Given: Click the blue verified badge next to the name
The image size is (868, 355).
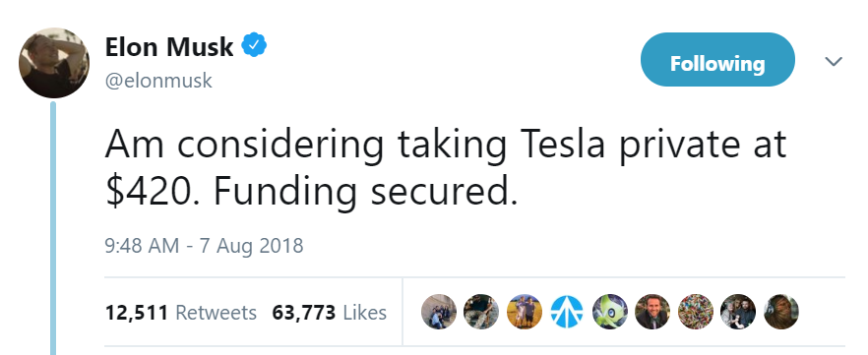Looking at the screenshot, I should [x=254, y=45].
